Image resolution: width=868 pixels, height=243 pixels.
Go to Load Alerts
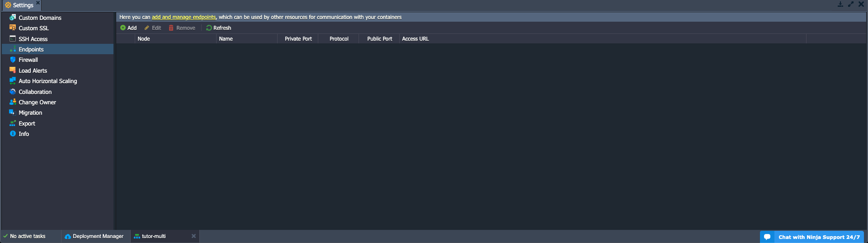[x=58, y=70]
